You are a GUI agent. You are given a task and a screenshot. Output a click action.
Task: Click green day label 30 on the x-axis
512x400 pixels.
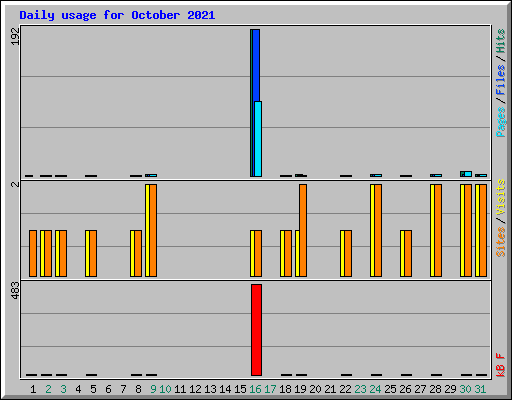pyautogui.click(x=465, y=389)
